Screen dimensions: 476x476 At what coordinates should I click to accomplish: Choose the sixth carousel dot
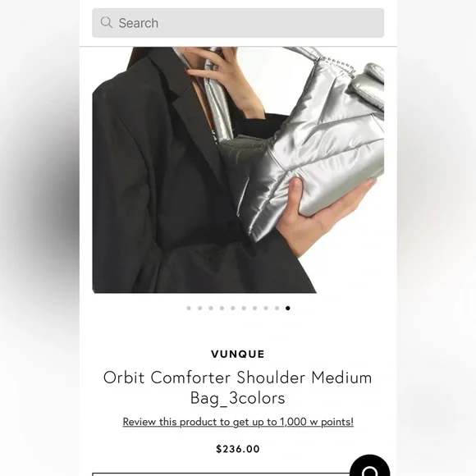244,308
